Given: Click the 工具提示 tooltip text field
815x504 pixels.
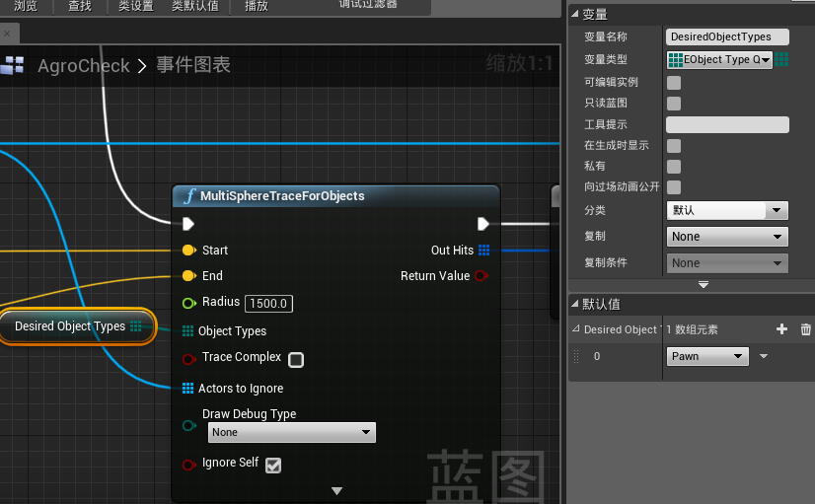Looking at the screenshot, I should pyautogui.click(x=727, y=124).
